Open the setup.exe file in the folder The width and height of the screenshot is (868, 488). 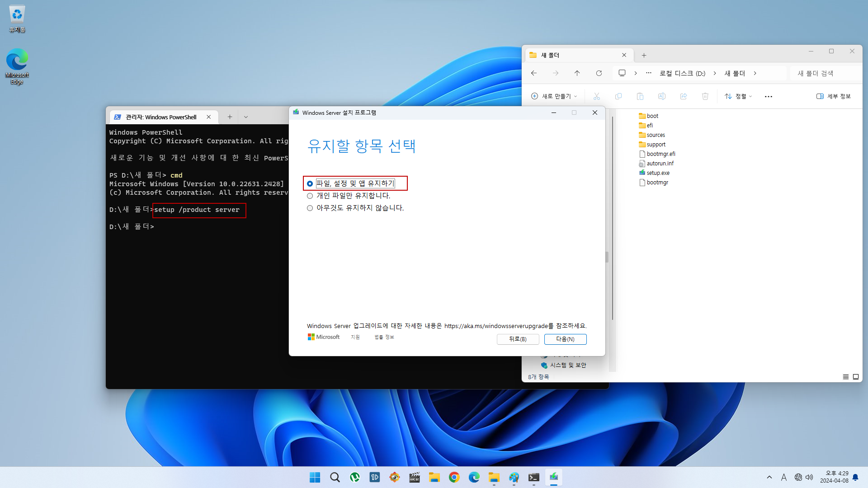click(657, 173)
